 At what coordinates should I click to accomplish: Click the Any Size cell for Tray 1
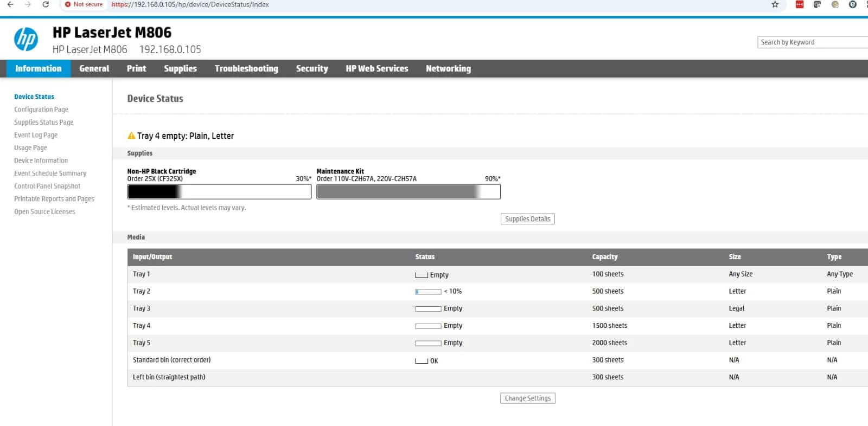click(741, 274)
